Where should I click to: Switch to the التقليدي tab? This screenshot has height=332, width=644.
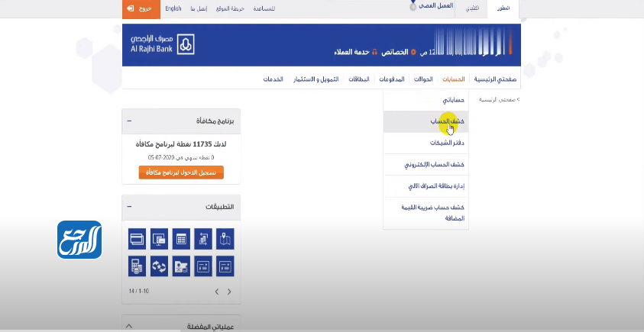click(471, 8)
